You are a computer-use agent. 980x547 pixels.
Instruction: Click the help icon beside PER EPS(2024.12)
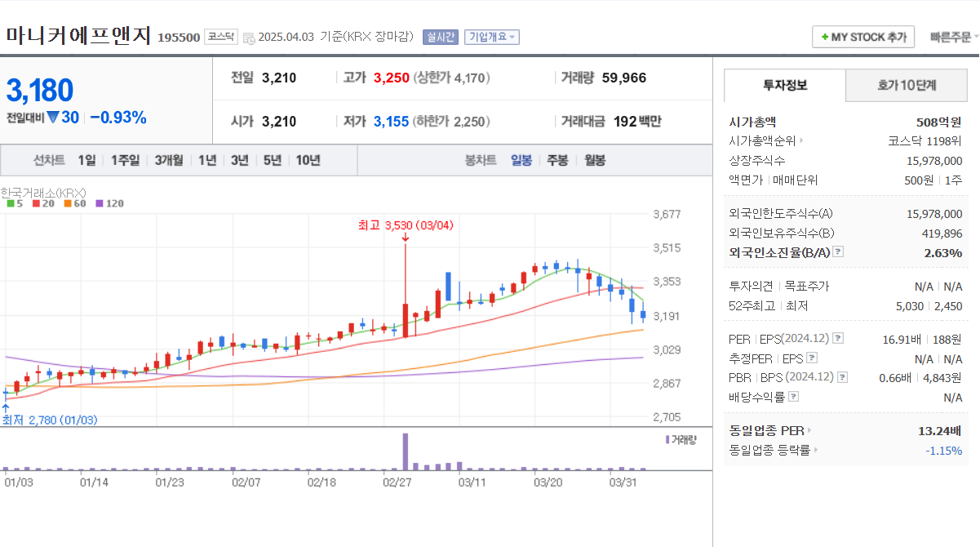click(x=838, y=338)
